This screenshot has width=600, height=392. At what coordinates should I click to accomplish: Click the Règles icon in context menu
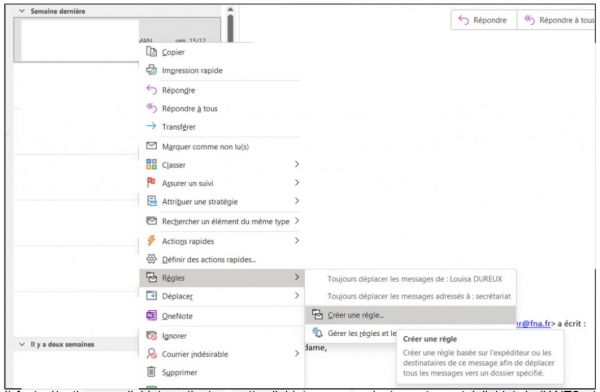tap(152, 277)
